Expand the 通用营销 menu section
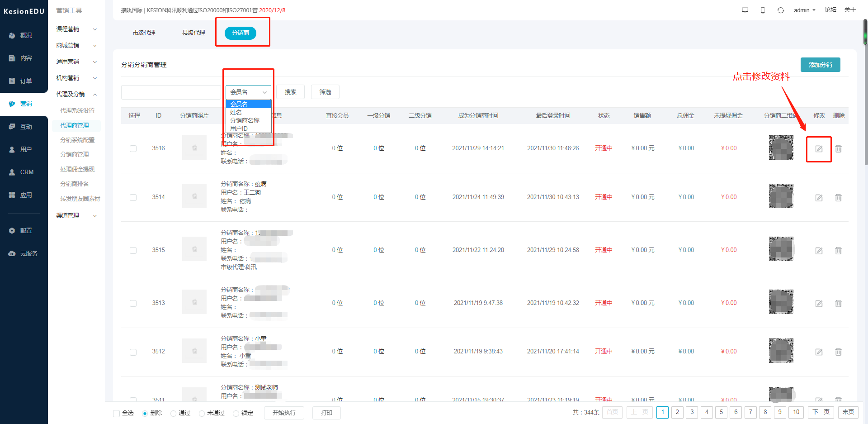Screen dimensions: 868x424 (x=76, y=62)
